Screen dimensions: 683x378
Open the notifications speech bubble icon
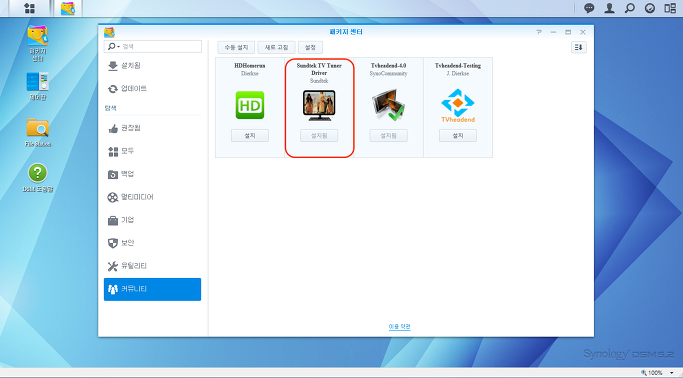pos(589,8)
